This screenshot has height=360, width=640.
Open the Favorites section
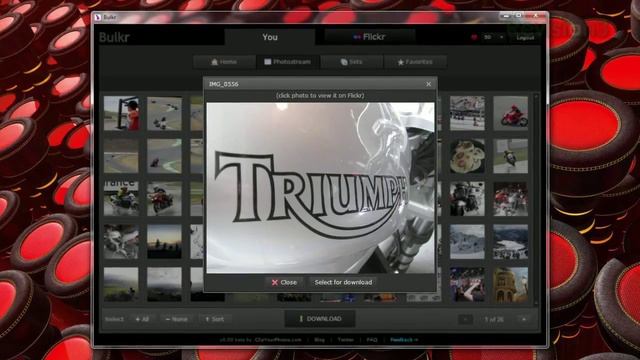[415, 62]
